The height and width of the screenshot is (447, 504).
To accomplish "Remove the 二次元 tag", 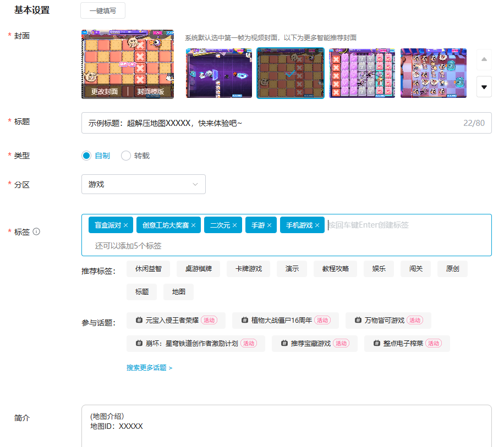I will (234, 225).
